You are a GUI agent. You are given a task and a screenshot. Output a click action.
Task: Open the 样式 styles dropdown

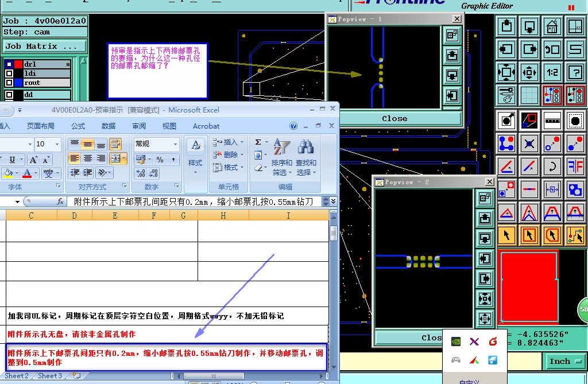pyautogui.click(x=195, y=156)
